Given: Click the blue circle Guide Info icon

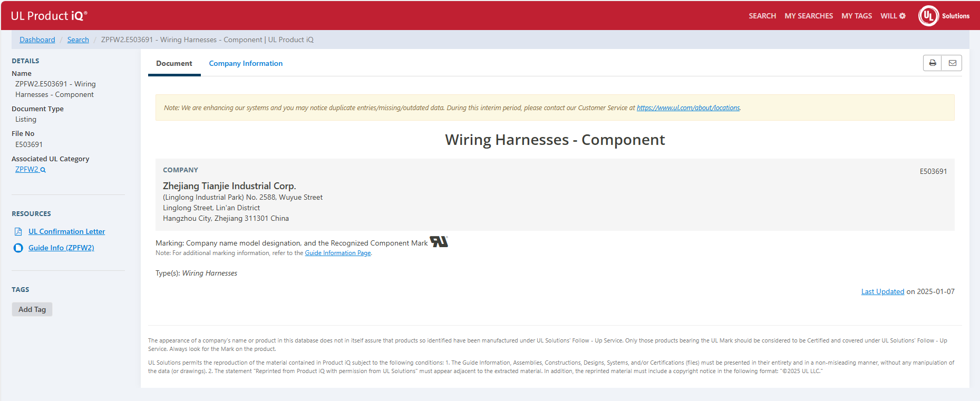Looking at the screenshot, I should pyautogui.click(x=18, y=248).
